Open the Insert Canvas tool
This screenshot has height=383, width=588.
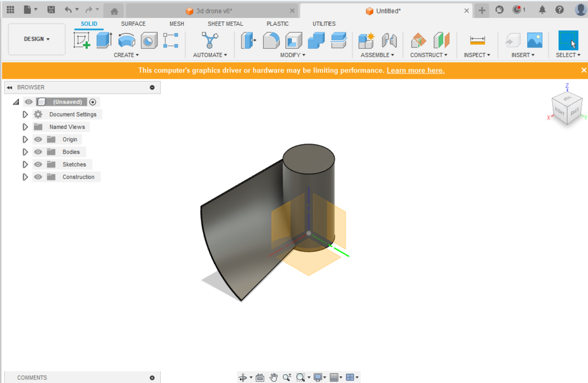point(534,40)
